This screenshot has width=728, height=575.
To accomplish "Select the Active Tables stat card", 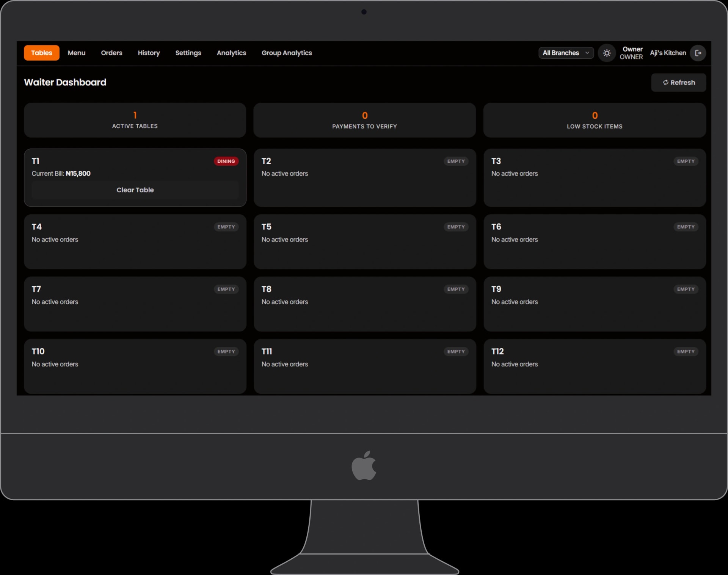I will pyautogui.click(x=135, y=120).
